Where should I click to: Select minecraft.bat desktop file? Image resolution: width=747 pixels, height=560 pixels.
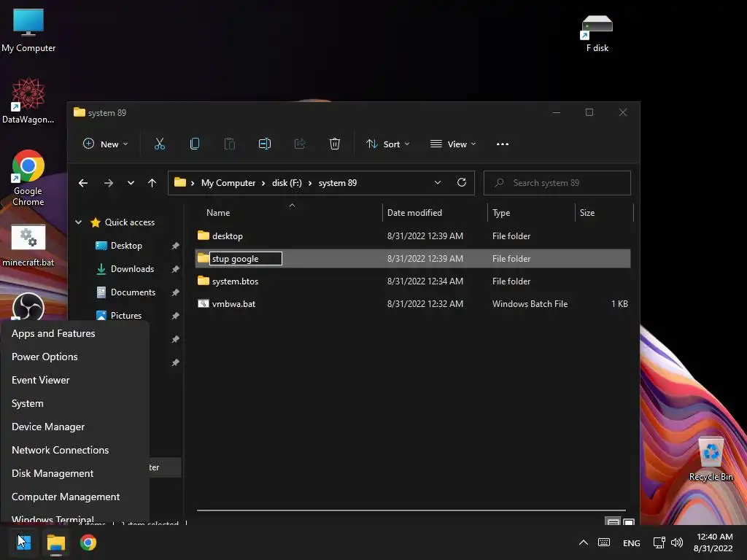click(x=28, y=246)
